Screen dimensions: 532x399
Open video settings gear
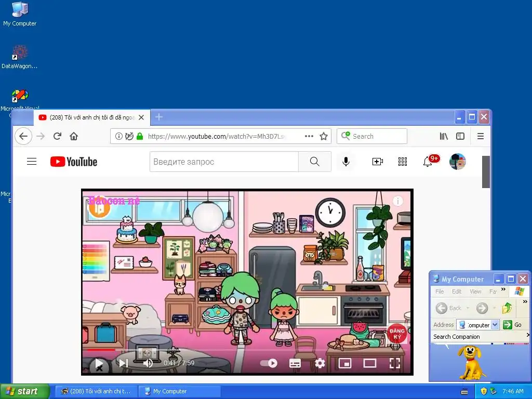[320, 363]
